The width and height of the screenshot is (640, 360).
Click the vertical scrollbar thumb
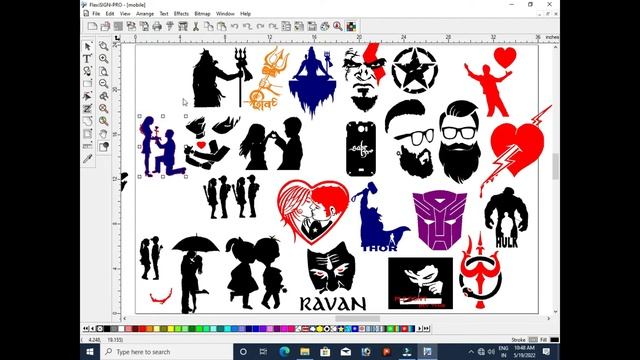(x=555, y=166)
